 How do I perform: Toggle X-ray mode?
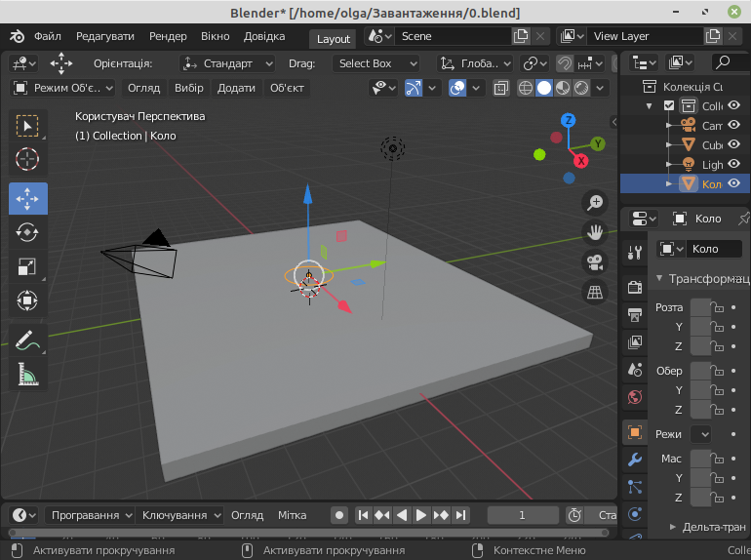501,88
